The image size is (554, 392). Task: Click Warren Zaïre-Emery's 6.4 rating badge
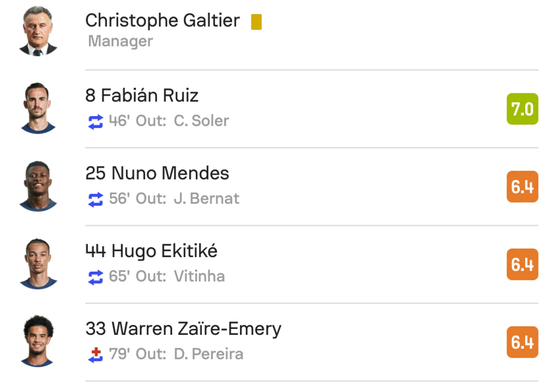pyautogui.click(x=523, y=342)
